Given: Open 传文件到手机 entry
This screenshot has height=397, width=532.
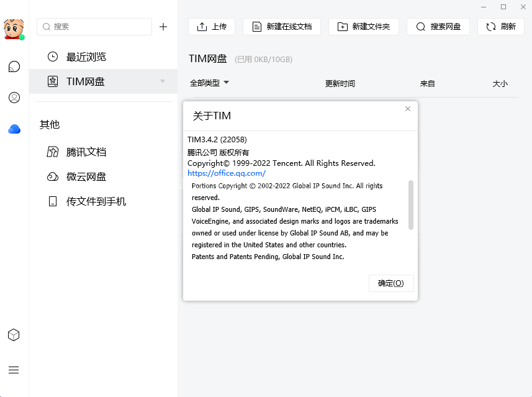Looking at the screenshot, I should click(x=104, y=201).
